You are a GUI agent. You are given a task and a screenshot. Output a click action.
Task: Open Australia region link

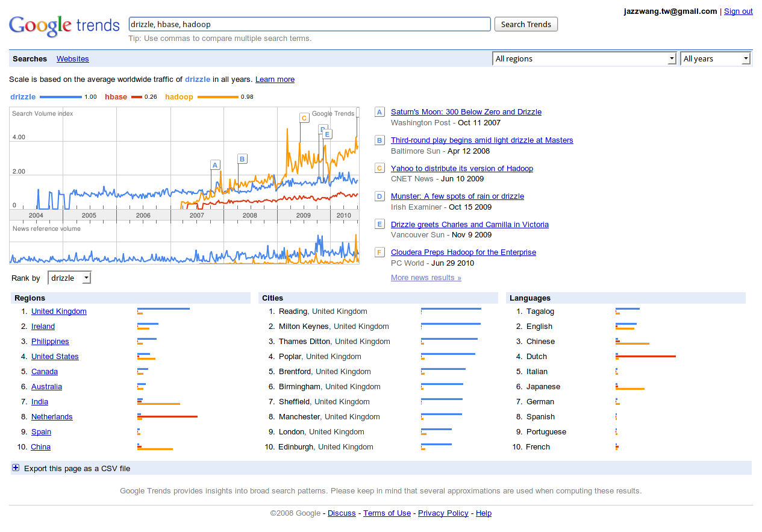click(46, 387)
